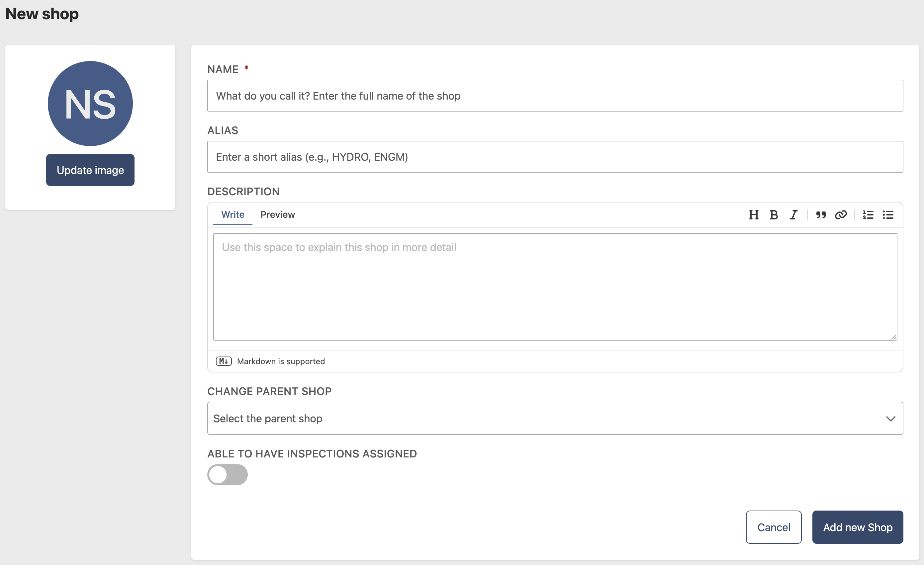Click the NS avatar image

90,104
